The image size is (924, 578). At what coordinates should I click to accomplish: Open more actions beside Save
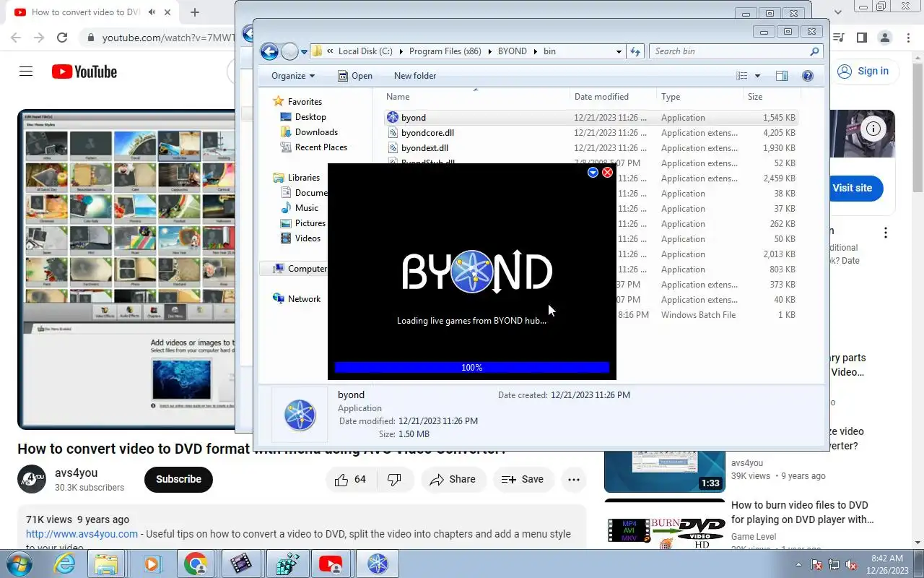pos(573,479)
